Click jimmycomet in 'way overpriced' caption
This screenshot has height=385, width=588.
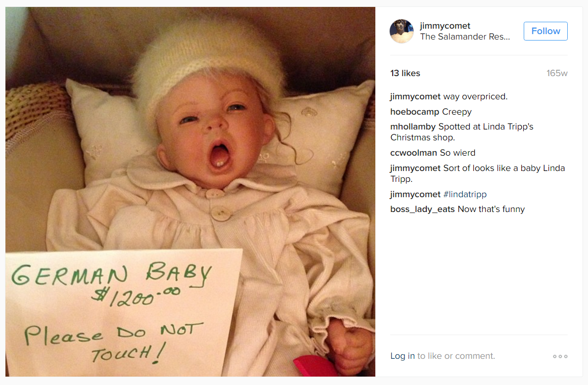pyautogui.click(x=415, y=97)
